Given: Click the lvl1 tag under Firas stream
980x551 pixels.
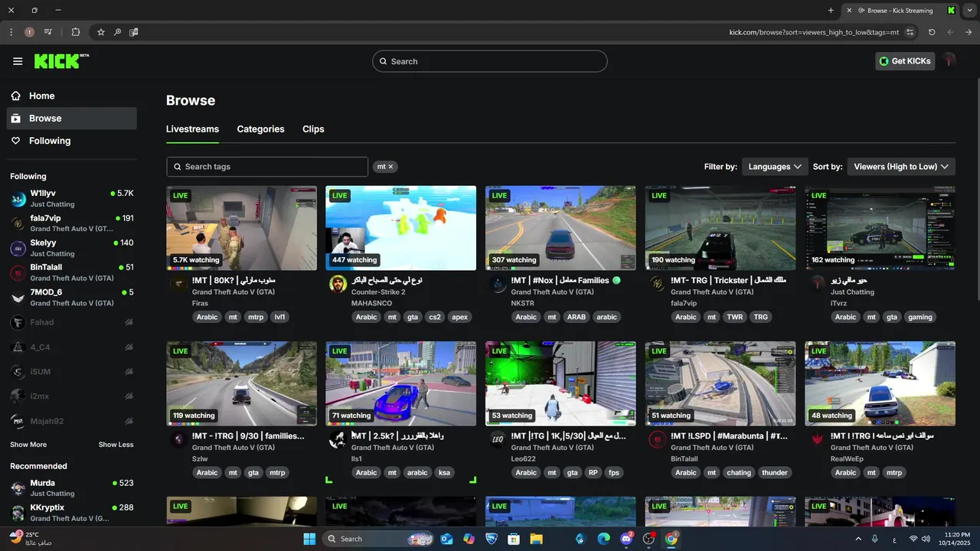Looking at the screenshot, I should click(x=280, y=317).
